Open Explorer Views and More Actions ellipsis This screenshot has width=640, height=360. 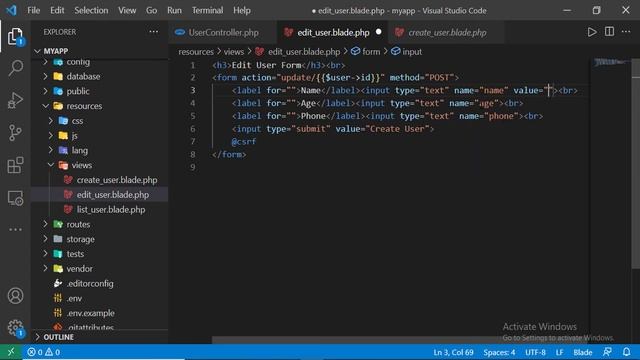click(x=153, y=32)
